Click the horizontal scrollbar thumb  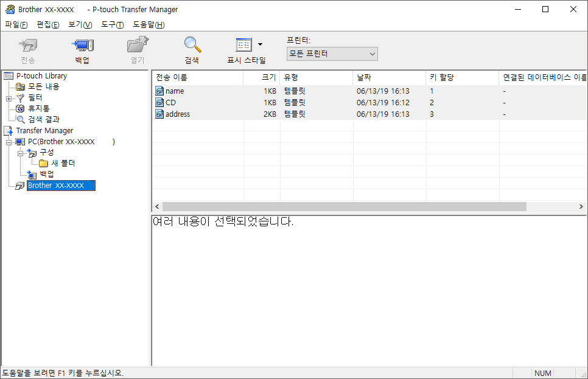(x=345, y=207)
